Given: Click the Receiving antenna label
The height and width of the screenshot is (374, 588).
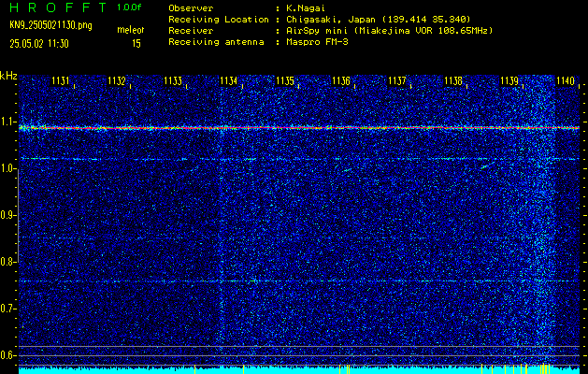Looking at the screenshot, I should pyautogui.click(x=216, y=42).
